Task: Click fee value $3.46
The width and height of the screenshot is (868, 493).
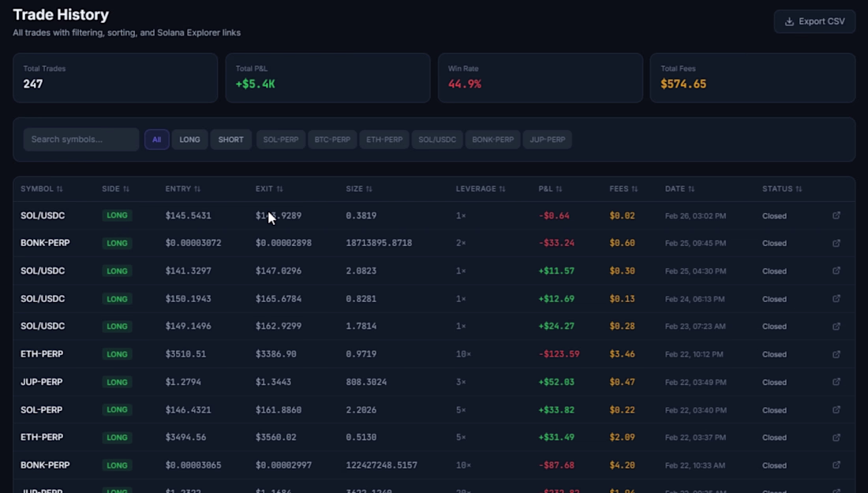Action: (x=623, y=354)
